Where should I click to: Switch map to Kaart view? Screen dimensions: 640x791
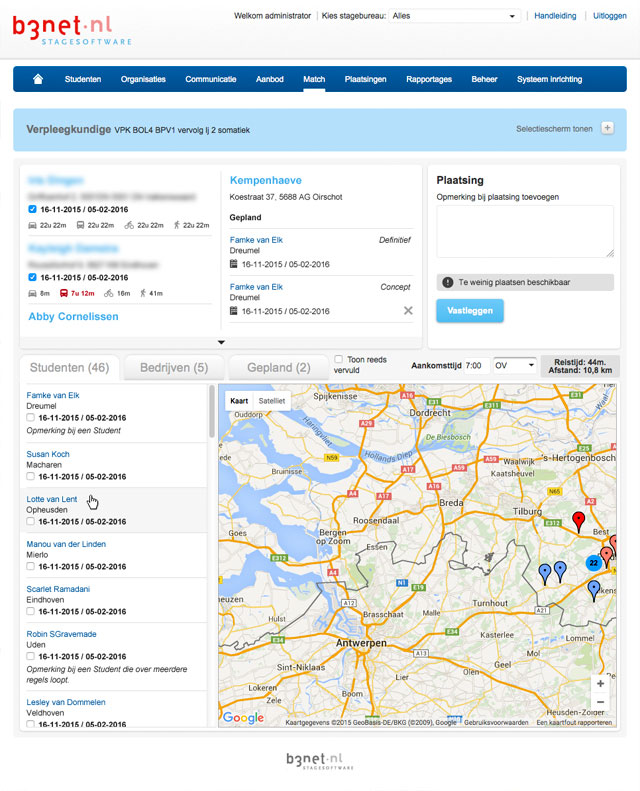pos(239,401)
